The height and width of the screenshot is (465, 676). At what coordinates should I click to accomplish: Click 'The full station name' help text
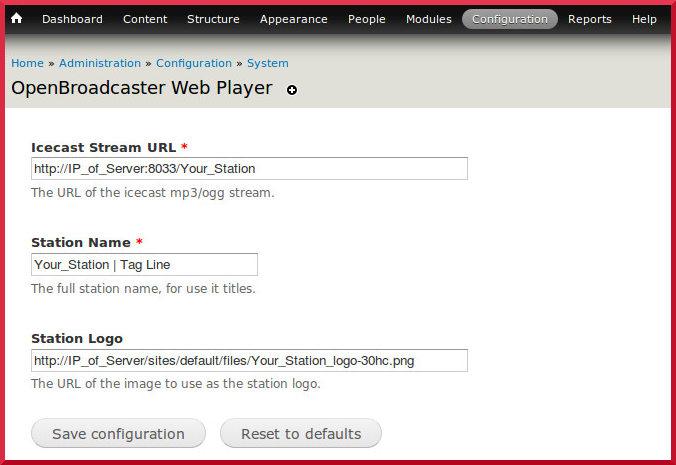point(143,288)
